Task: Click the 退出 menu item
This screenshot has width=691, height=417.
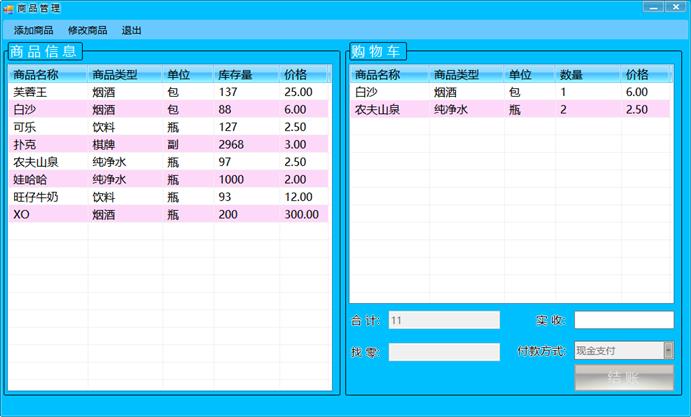Action: point(131,31)
